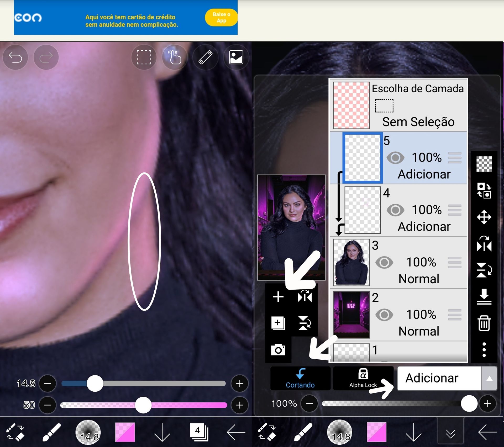Tap layer 3 reorder handle lines
Screen dimensions: 504x447
coord(455,263)
